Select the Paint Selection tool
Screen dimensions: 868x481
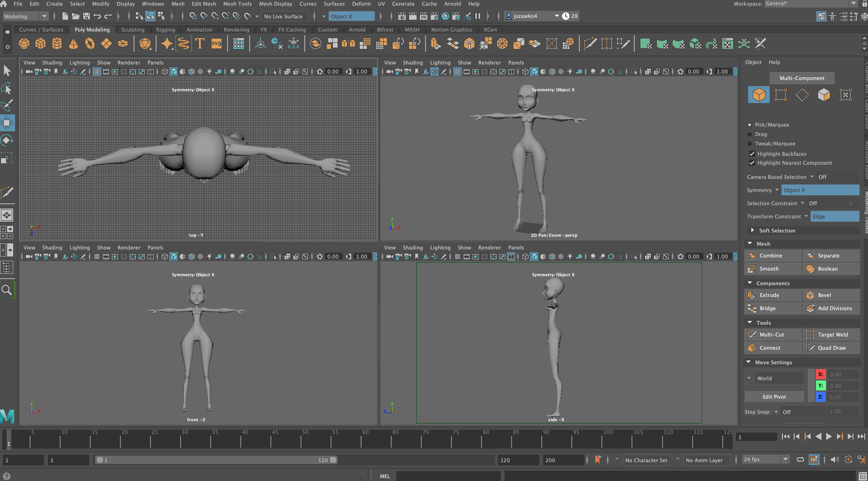click(x=7, y=105)
